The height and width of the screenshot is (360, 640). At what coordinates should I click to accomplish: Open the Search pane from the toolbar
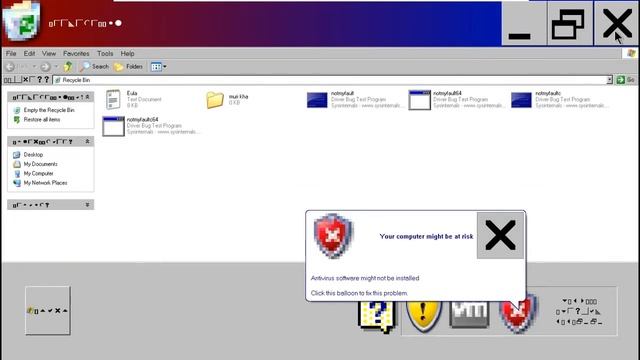point(94,67)
